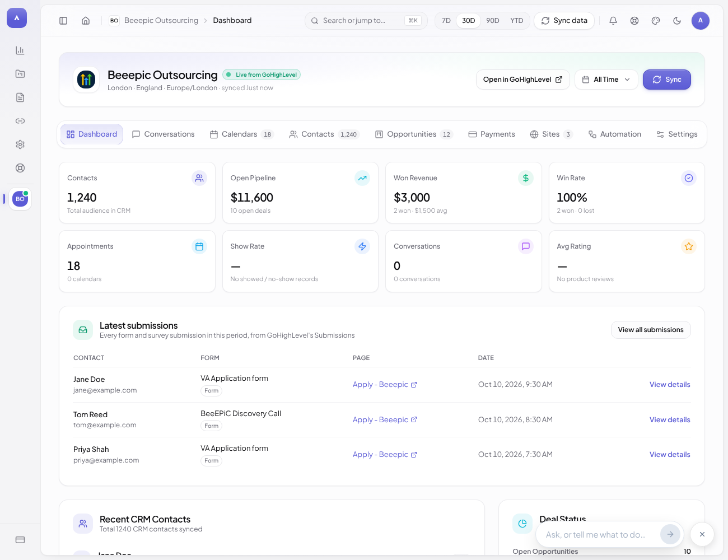The width and height of the screenshot is (728, 560).
Task: Click View all submissions
Action: coord(651,330)
